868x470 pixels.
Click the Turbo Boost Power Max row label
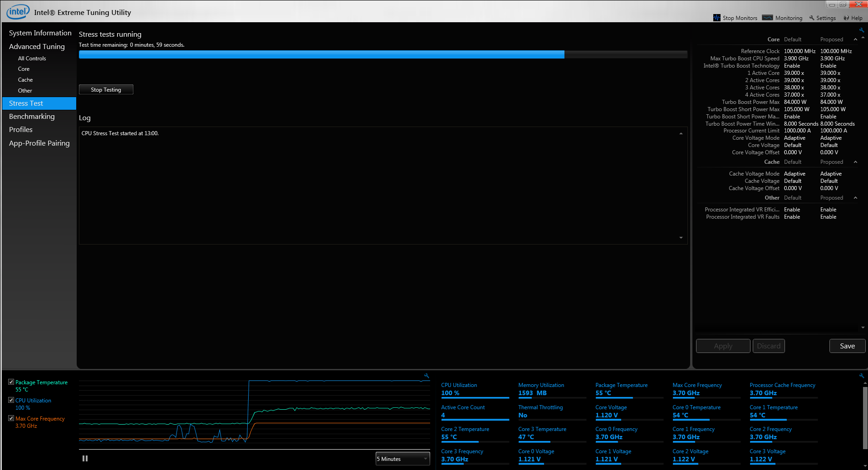coord(750,102)
